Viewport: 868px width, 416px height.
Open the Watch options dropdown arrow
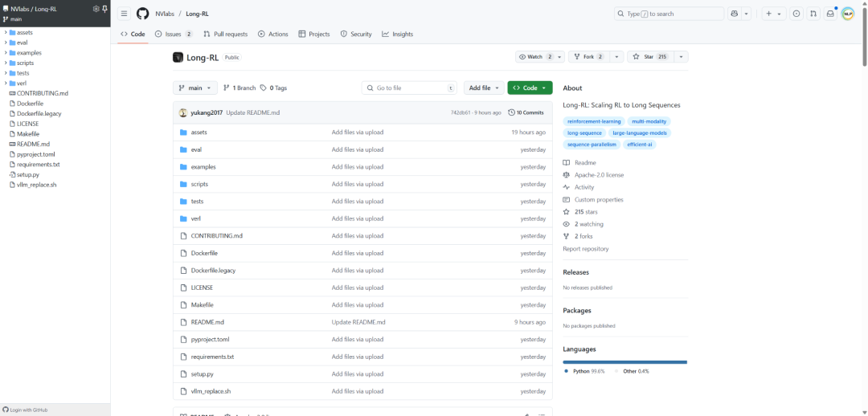click(x=559, y=57)
